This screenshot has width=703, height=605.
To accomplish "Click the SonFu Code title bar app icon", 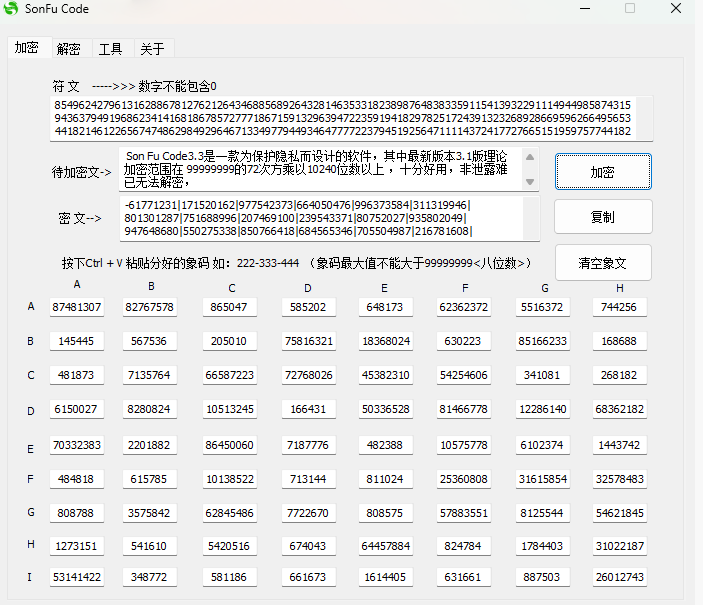I will (x=12, y=9).
